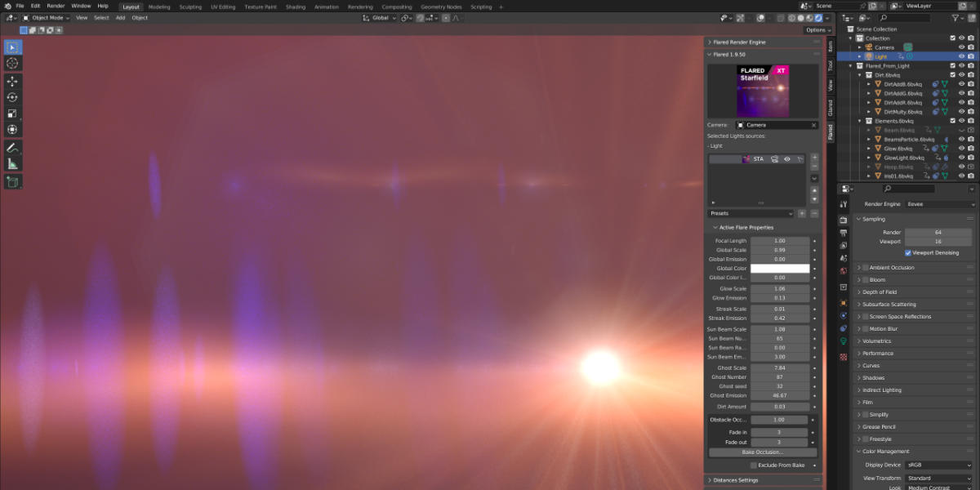This screenshot has height=490, width=980.
Task: Open the Render menu
Action: coord(55,5)
